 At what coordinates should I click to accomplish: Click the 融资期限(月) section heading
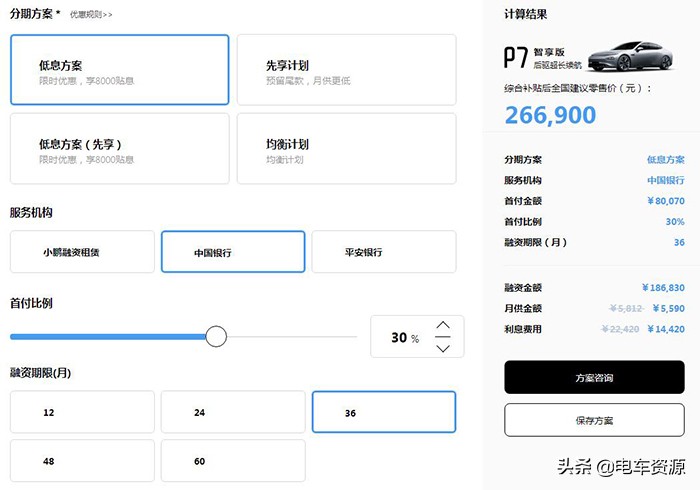[41, 373]
